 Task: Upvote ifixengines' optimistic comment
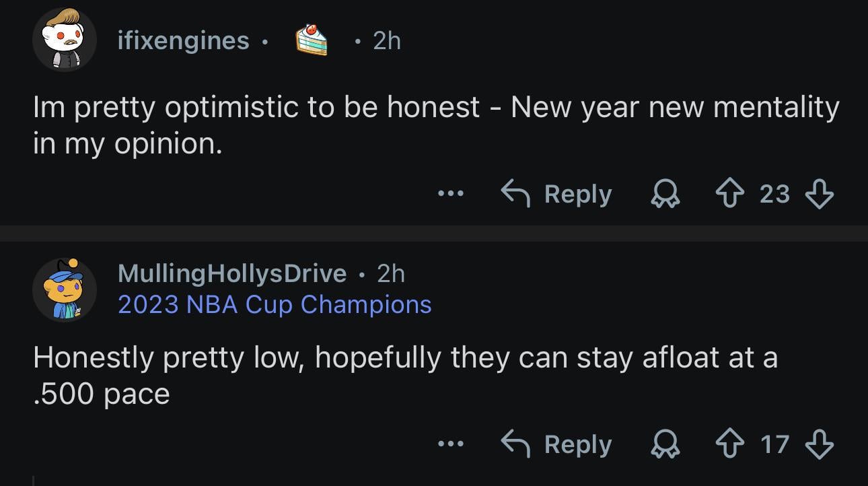(730, 193)
